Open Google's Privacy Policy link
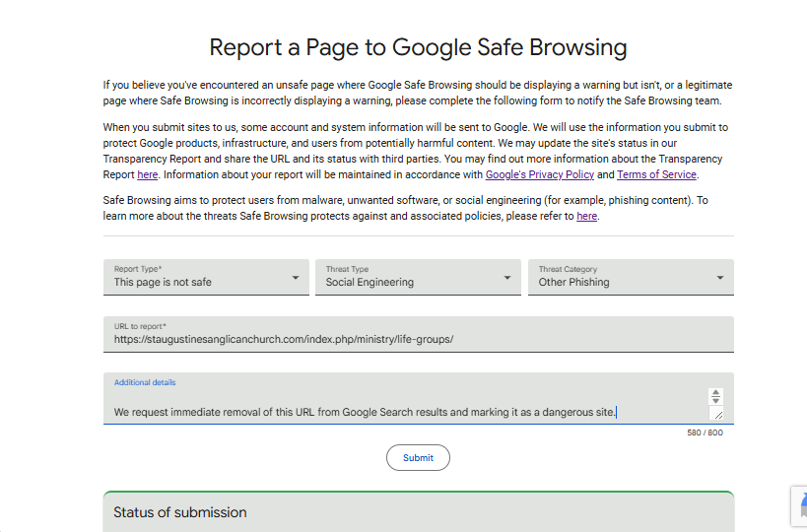The height and width of the screenshot is (532, 807). 539,174
